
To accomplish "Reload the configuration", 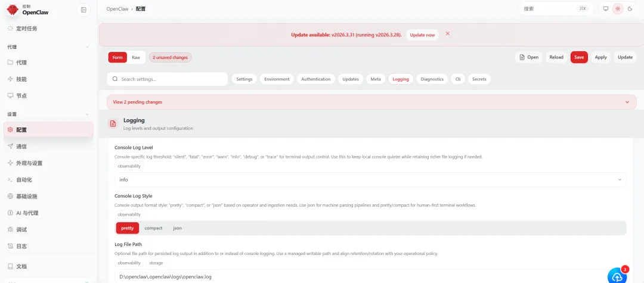I will coord(556,57).
